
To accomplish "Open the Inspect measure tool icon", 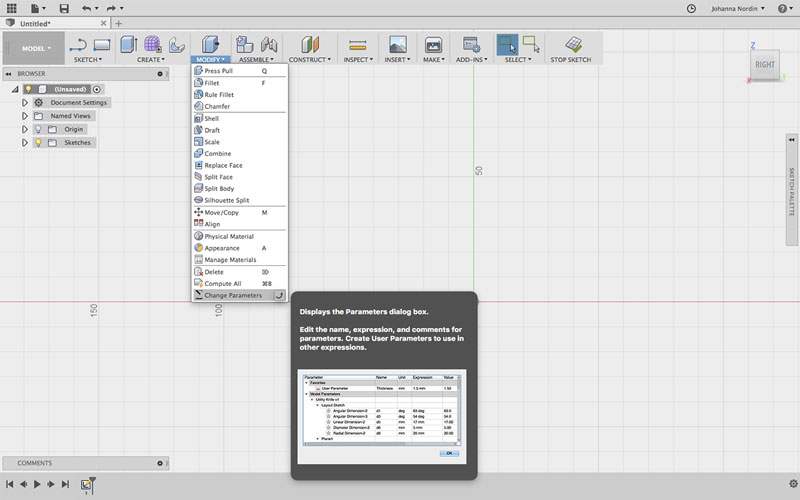I will 357,45.
